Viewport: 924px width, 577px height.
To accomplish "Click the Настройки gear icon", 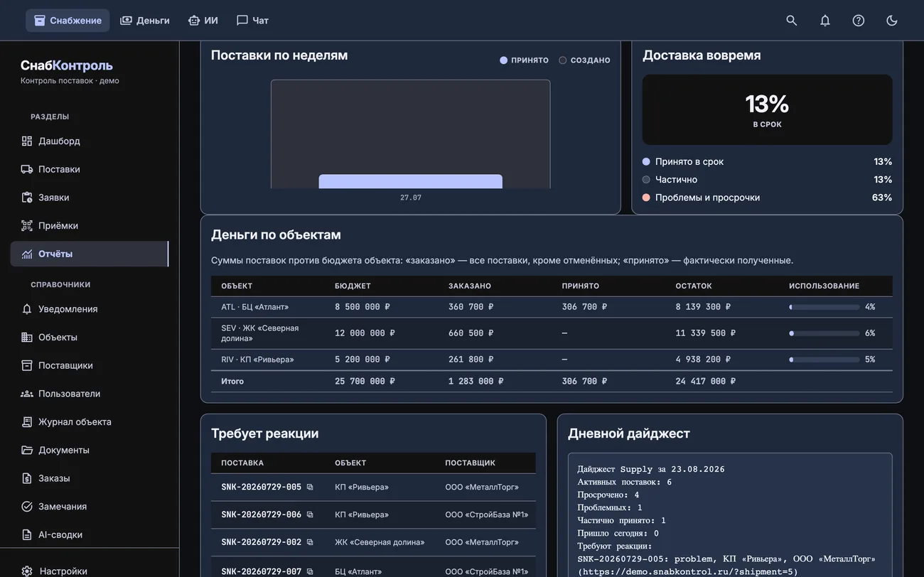I will tap(27, 571).
